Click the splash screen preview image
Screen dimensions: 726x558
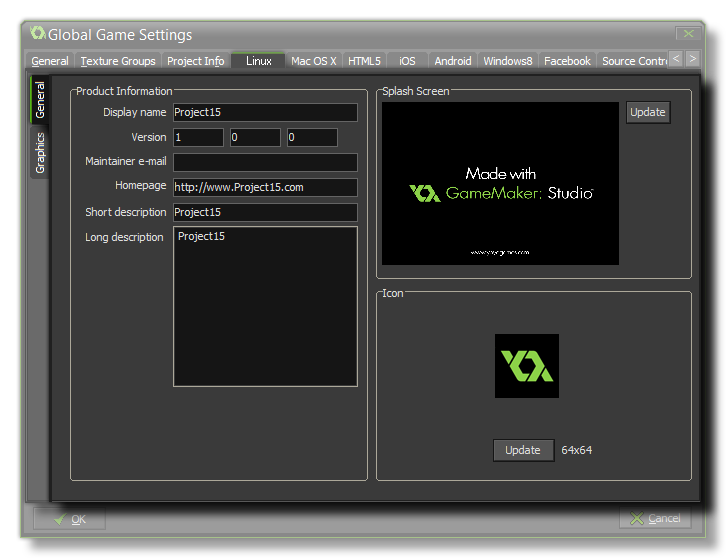[x=500, y=183]
